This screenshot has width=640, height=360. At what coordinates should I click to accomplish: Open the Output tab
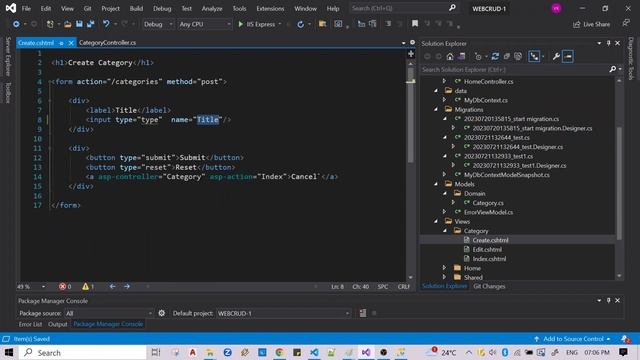coord(58,324)
